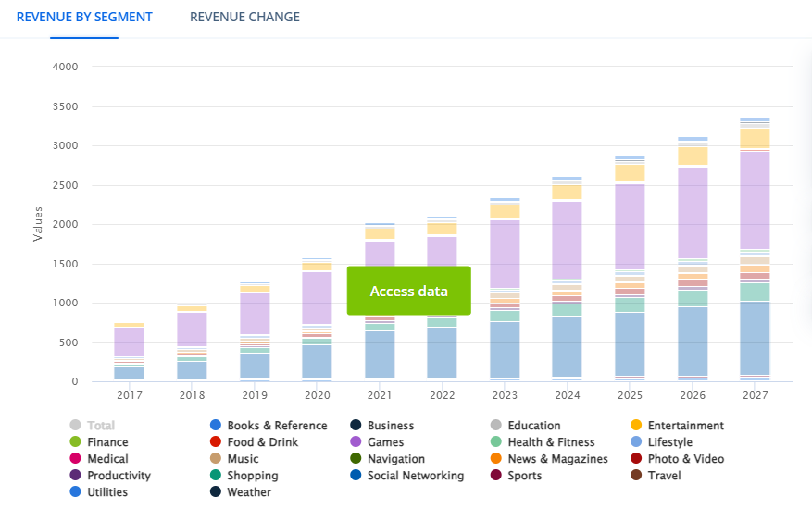Toggle the Education legend entry
This screenshot has width=812, height=521.
(x=525, y=426)
